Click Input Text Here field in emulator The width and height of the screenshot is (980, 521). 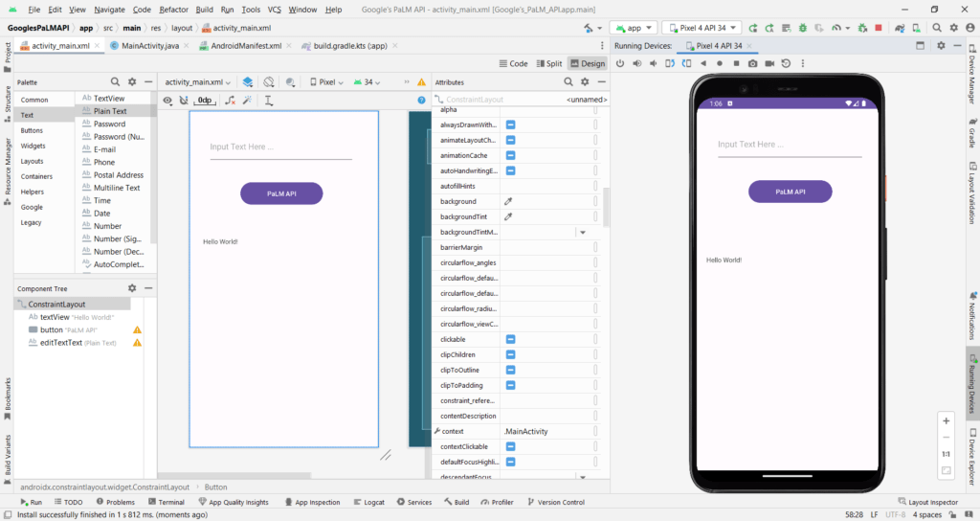(x=790, y=146)
